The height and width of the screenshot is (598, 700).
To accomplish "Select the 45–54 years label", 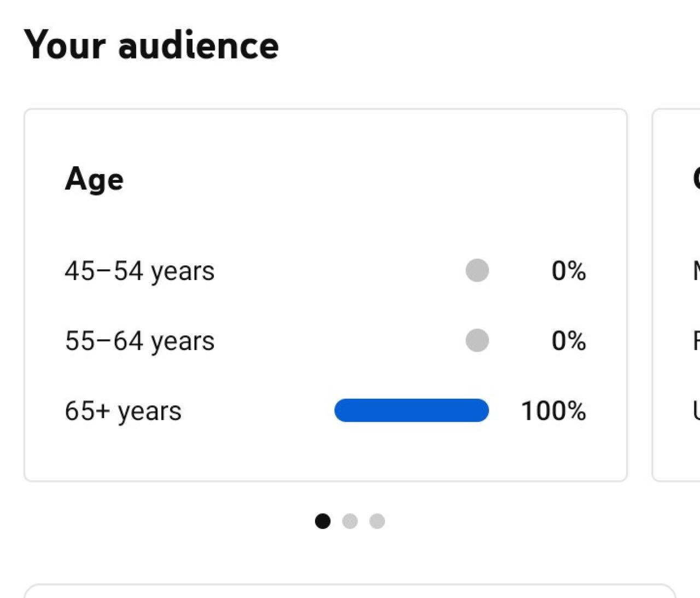I will [139, 271].
